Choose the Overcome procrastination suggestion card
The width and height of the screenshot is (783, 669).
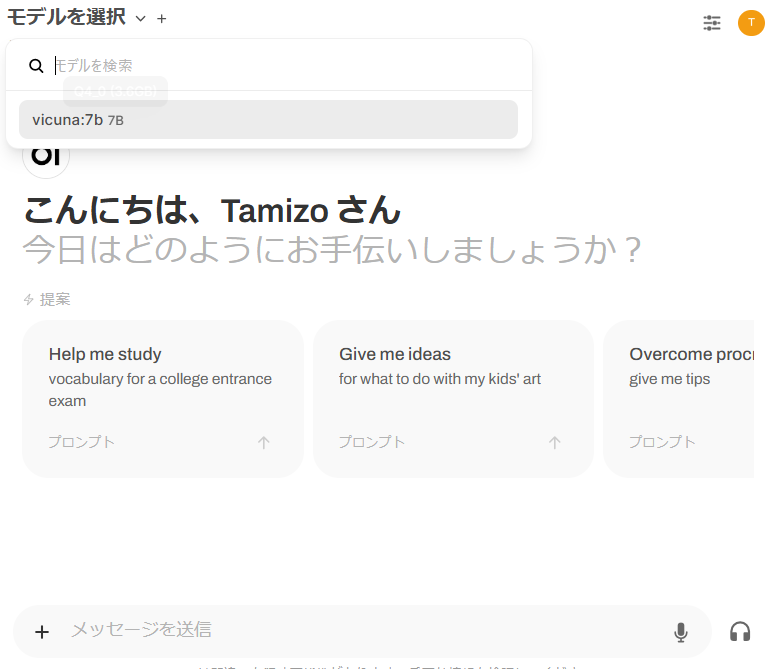[679, 399]
